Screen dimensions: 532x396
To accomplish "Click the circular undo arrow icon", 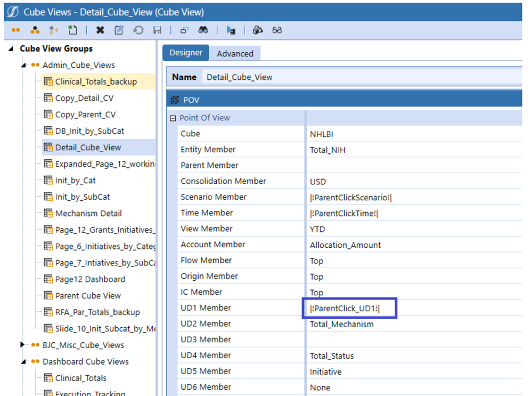I will point(138,30).
